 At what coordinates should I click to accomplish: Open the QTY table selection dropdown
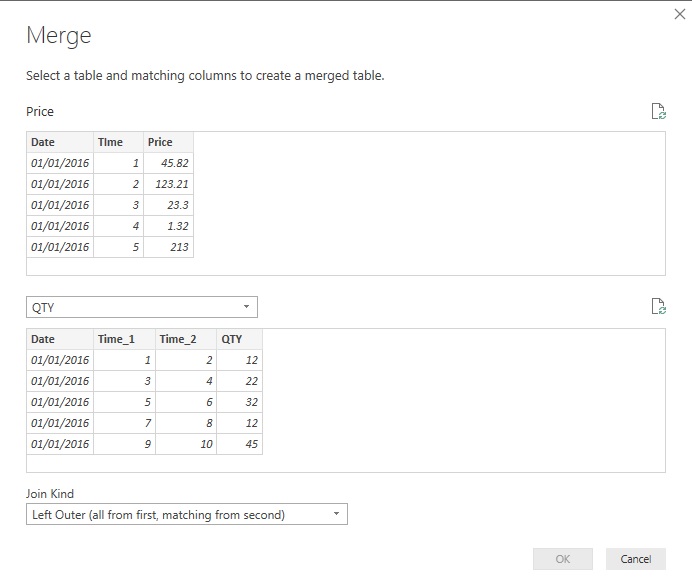[142, 307]
